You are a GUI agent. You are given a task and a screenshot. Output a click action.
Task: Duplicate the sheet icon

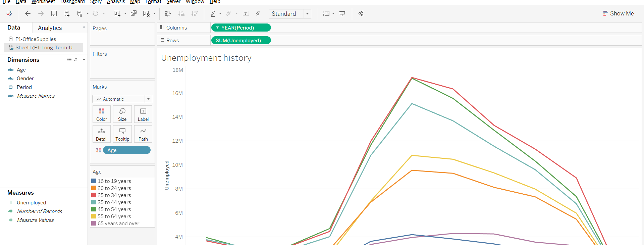[133, 13]
